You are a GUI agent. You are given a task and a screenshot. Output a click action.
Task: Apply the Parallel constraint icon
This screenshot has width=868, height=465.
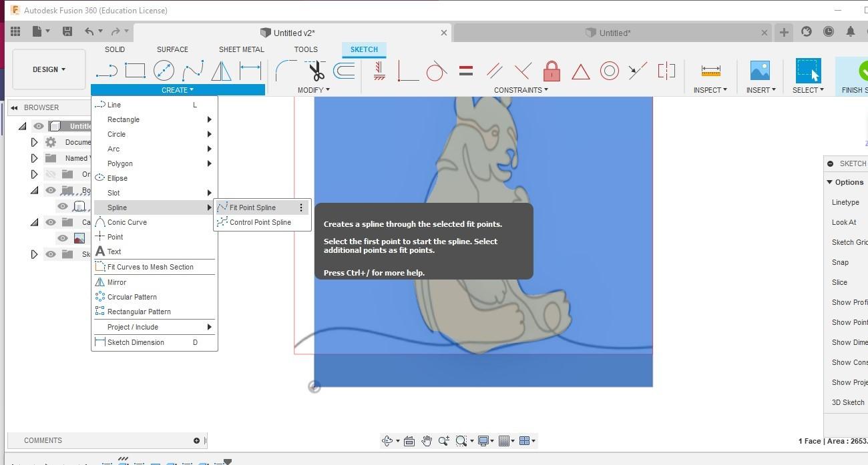tap(495, 70)
